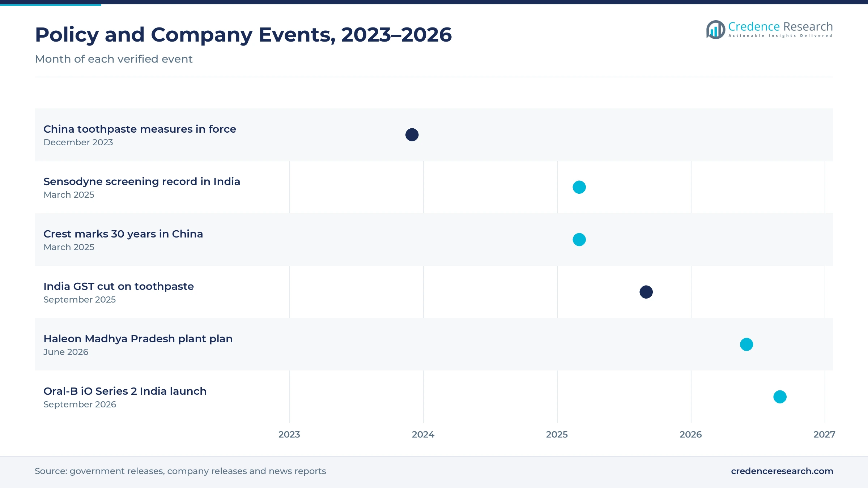The image size is (868, 488).
Task: Click label 'China toothpaste measures in force'
Action: [140, 129]
